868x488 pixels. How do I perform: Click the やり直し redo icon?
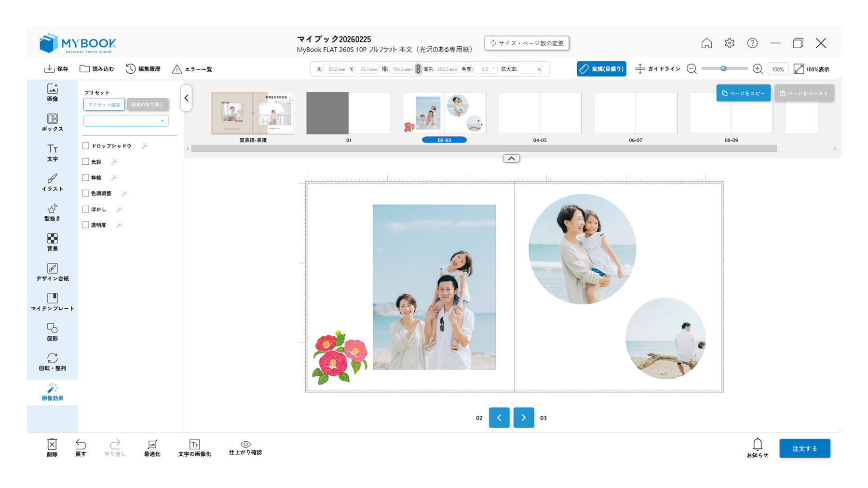pyautogui.click(x=115, y=444)
